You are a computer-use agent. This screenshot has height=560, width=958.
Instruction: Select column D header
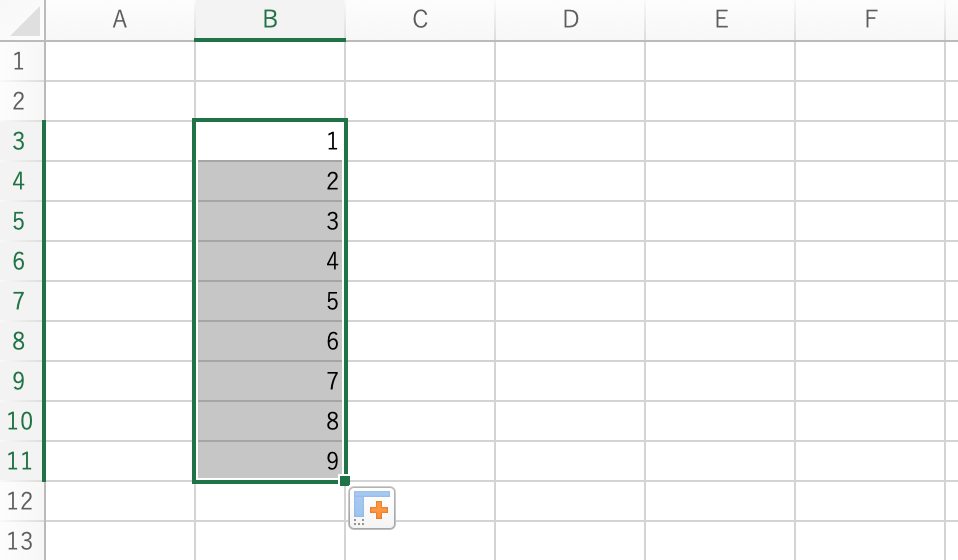(570, 19)
